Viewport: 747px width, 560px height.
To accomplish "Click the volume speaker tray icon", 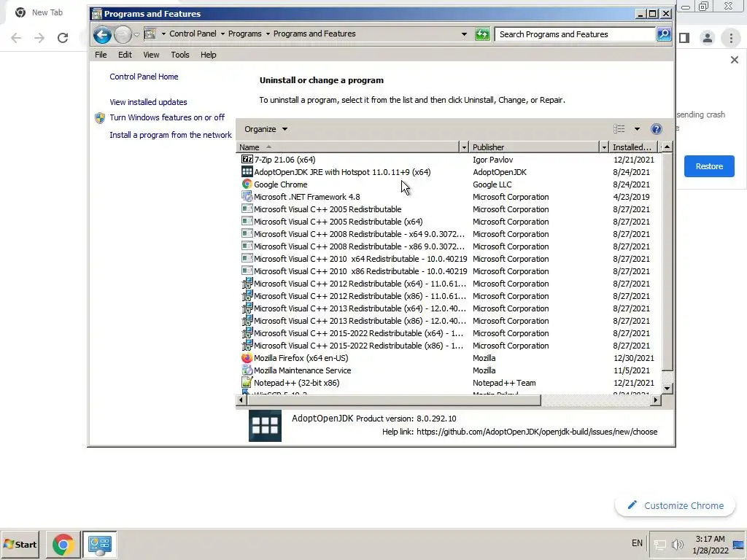I will 677,544.
